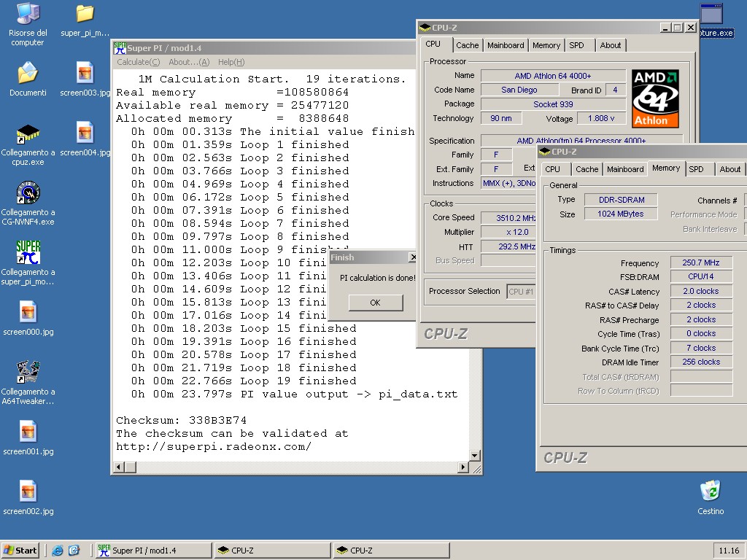Click the Core Speed 3510.2 MHz field
747x560 pixels.
[508, 218]
